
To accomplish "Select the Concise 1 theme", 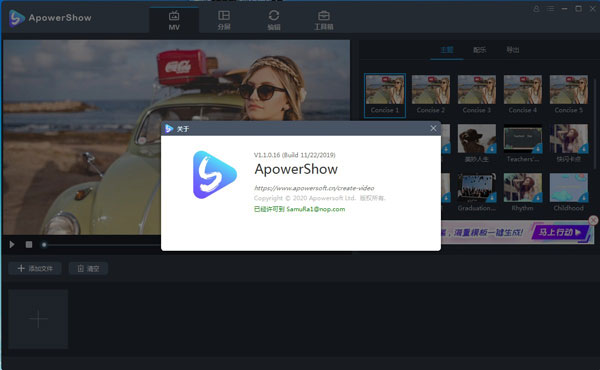I will point(385,95).
